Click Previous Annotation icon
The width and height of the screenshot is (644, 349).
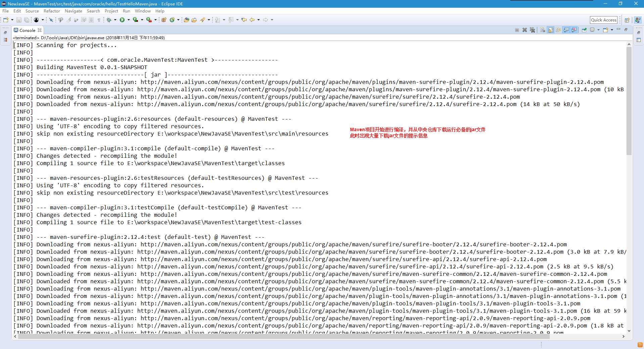231,20
